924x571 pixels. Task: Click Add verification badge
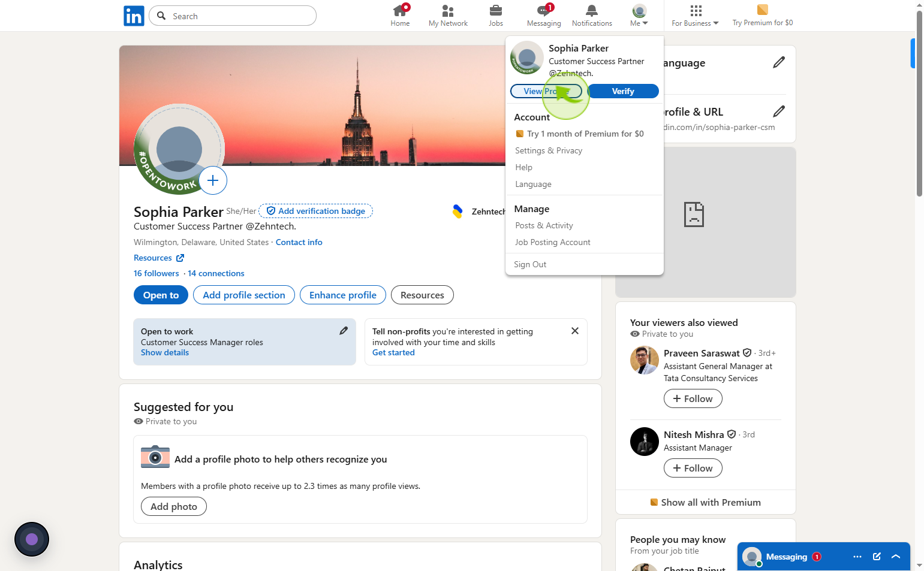315,211
